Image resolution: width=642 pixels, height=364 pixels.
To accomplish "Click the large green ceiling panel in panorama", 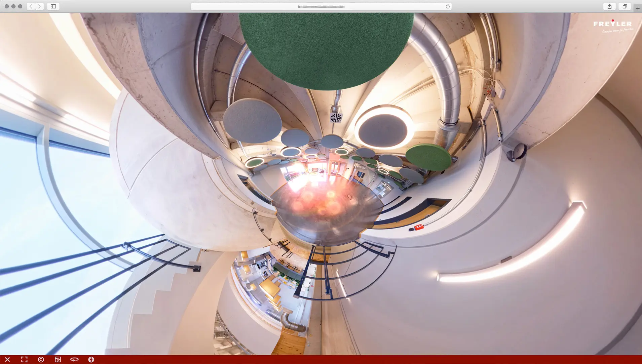I will click(x=326, y=50).
